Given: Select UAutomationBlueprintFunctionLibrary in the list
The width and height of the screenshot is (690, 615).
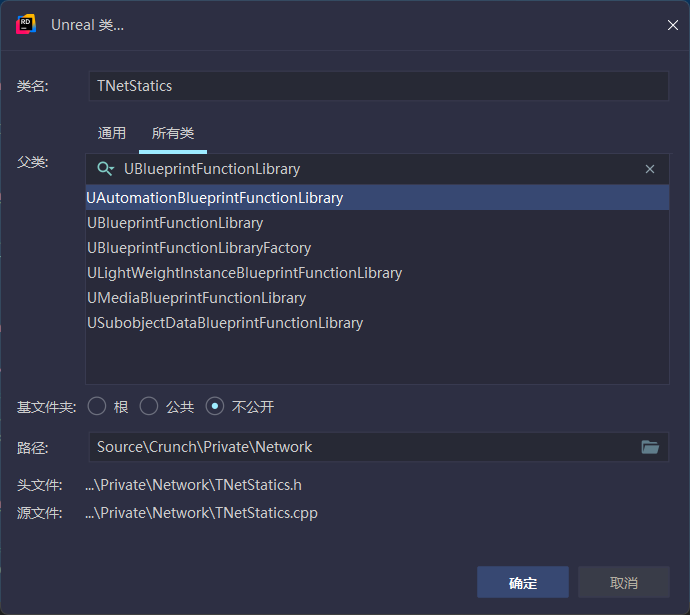Looking at the screenshot, I should tap(378, 198).
